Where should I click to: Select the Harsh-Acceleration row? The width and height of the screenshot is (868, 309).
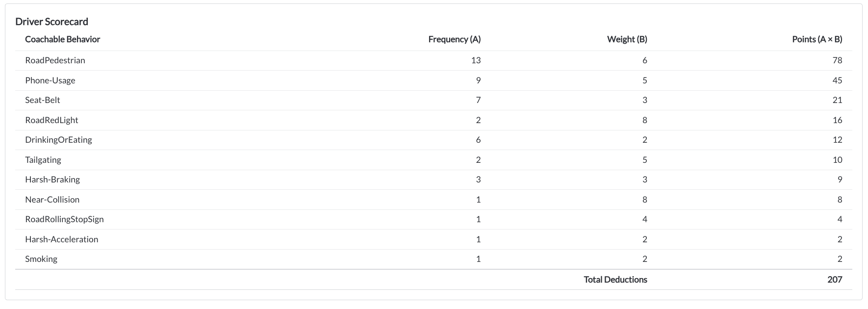click(434, 239)
